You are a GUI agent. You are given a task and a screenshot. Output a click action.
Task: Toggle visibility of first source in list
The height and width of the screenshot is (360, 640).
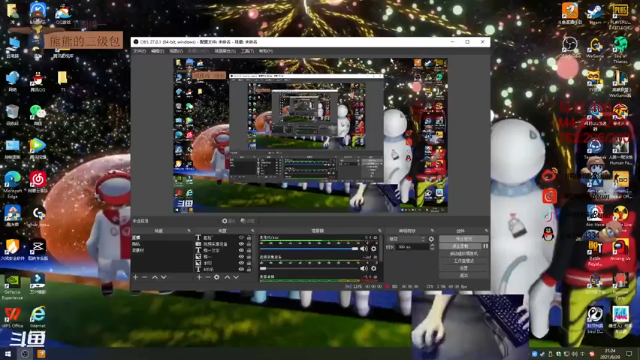coord(241,238)
